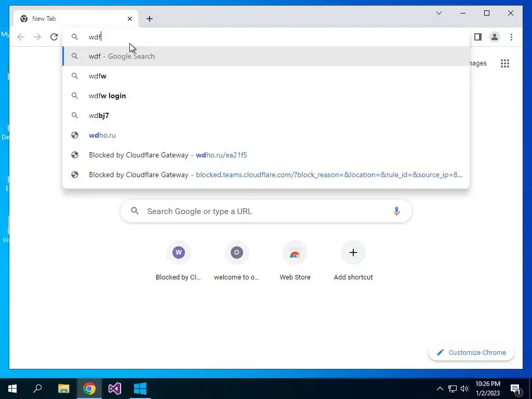Show hidden system tray icons
532x399 pixels.
pos(440,389)
